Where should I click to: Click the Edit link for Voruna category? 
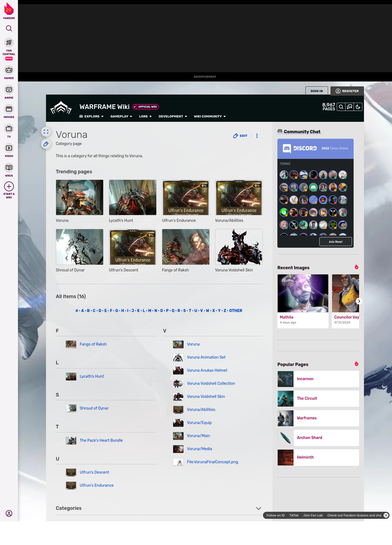click(x=240, y=136)
